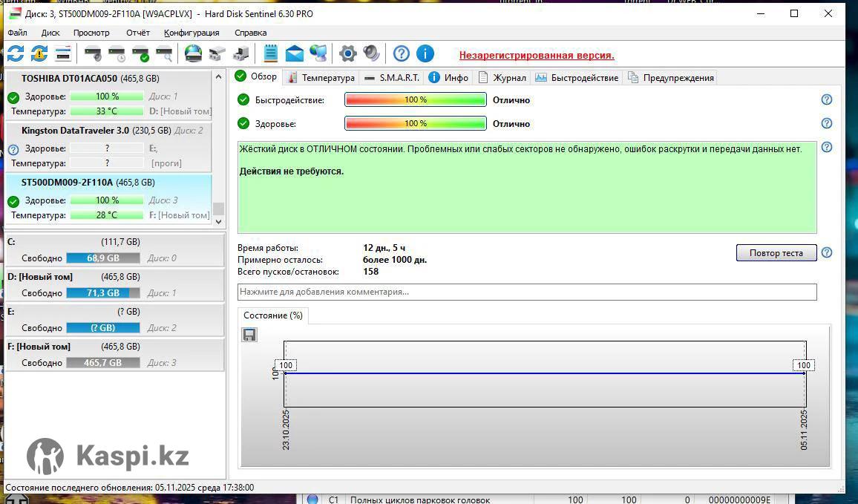
Task: Switch to the Температура tab
Action: pyautogui.click(x=321, y=77)
